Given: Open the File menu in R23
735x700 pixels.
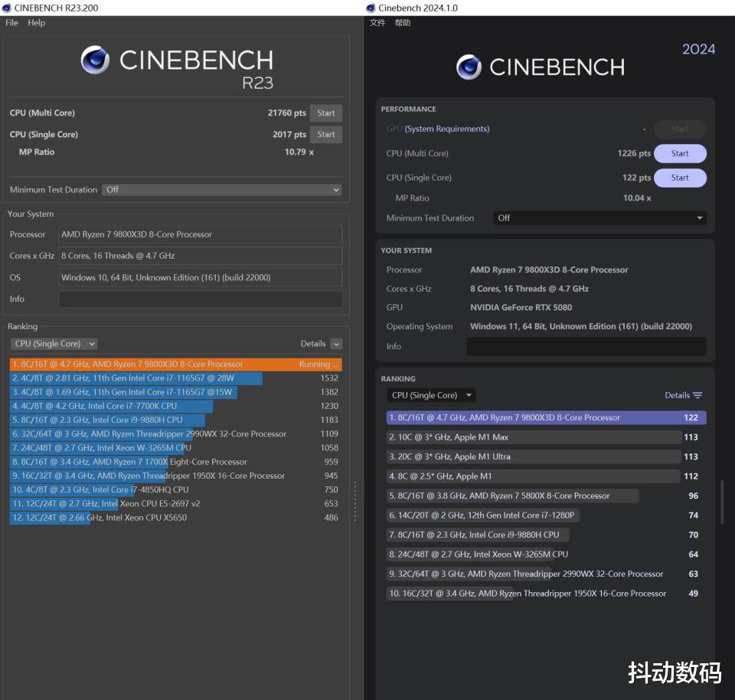Looking at the screenshot, I should (11, 23).
